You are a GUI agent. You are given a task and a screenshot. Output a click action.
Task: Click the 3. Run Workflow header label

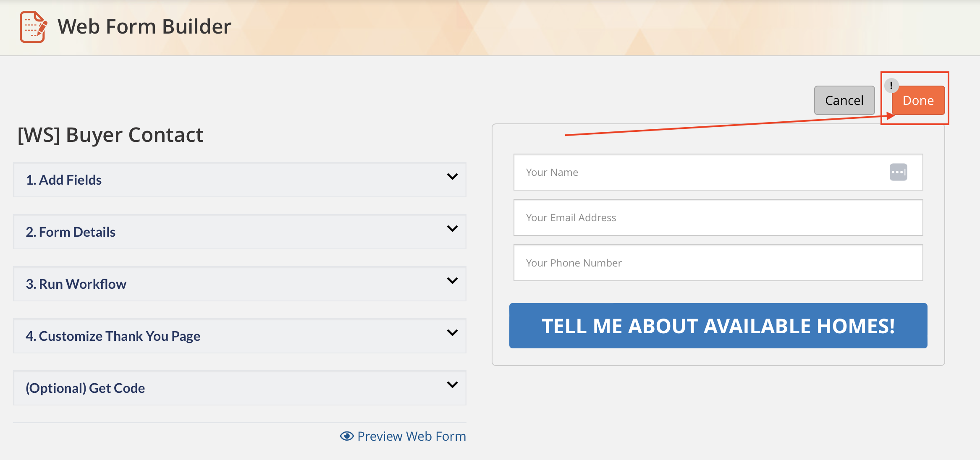tap(76, 284)
